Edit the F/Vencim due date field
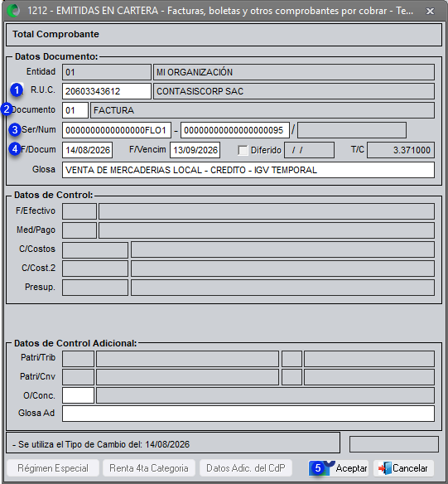The height and width of the screenshot is (484, 448). click(195, 150)
